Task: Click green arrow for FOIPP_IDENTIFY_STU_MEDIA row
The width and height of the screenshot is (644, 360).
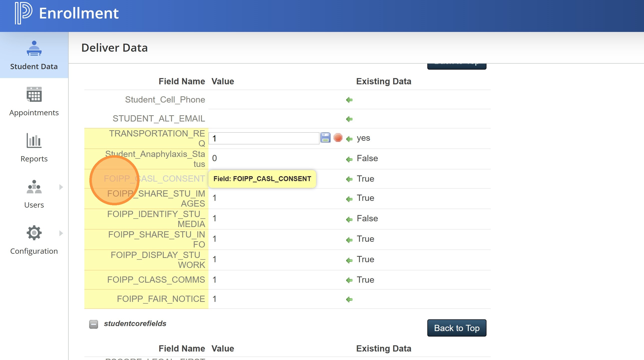Action: coord(349,219)
